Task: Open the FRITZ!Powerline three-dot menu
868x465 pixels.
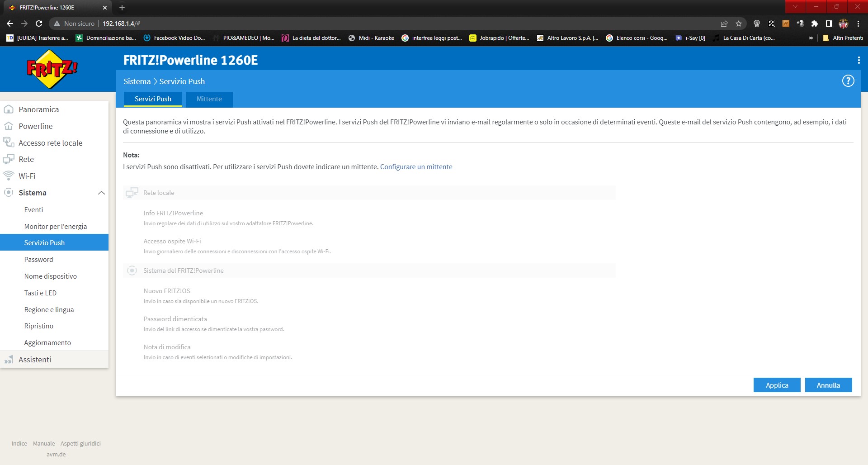Action: (x=859, y=60)
